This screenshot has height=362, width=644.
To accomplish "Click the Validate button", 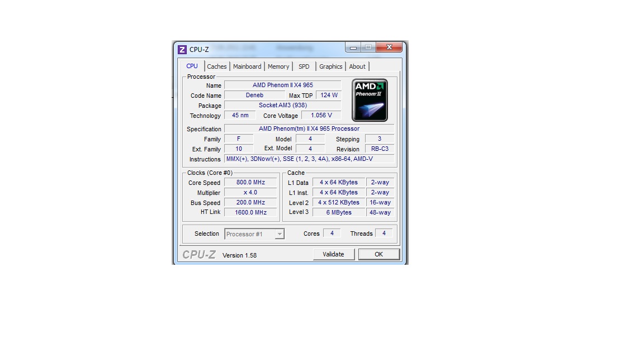I will point(334,255).
